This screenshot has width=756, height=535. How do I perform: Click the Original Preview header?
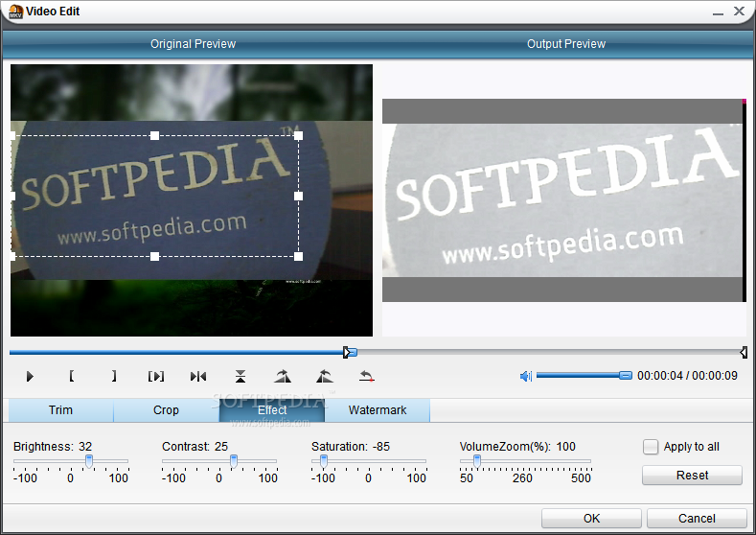point(193,44)
